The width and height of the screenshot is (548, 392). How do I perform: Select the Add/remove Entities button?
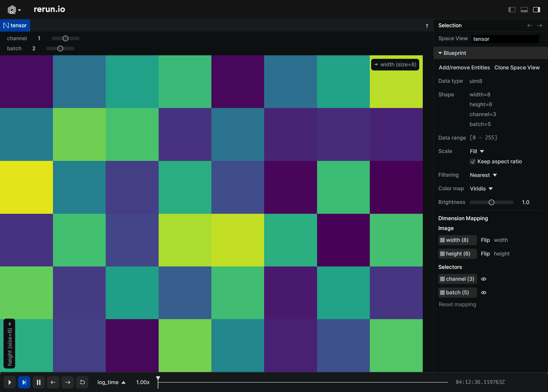click(464, 67)
